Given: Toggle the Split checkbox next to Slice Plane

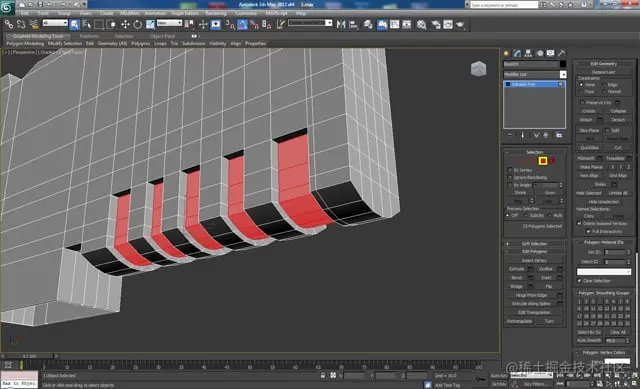Looking at the screenshot, I should tap(607, 130).
